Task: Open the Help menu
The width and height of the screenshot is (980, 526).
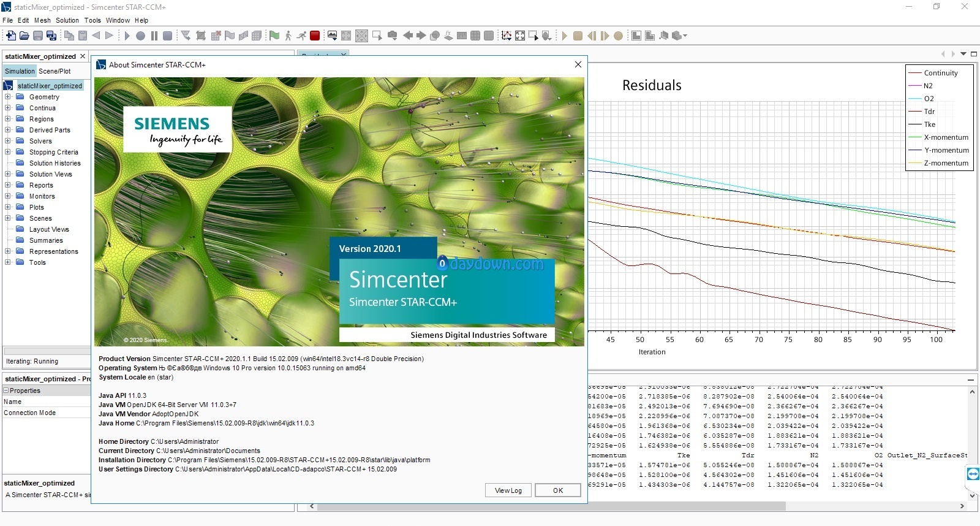Action: (x=141, y=20)
